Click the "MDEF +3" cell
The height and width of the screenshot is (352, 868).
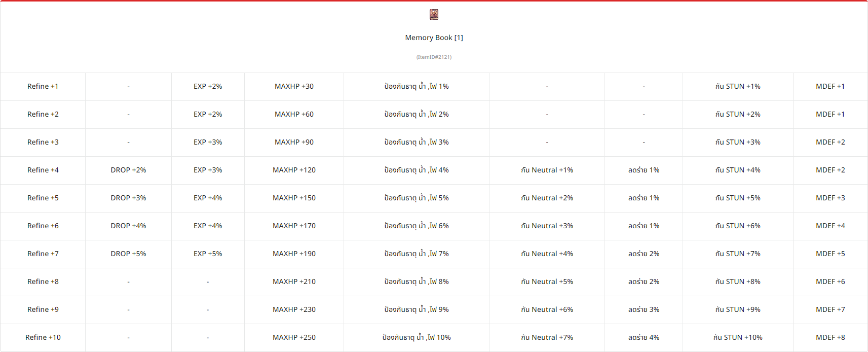pos(830,198)
